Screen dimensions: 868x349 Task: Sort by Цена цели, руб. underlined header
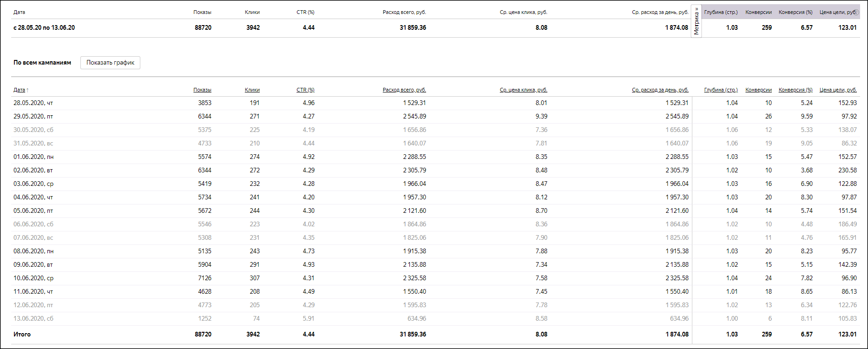[838, 90]
